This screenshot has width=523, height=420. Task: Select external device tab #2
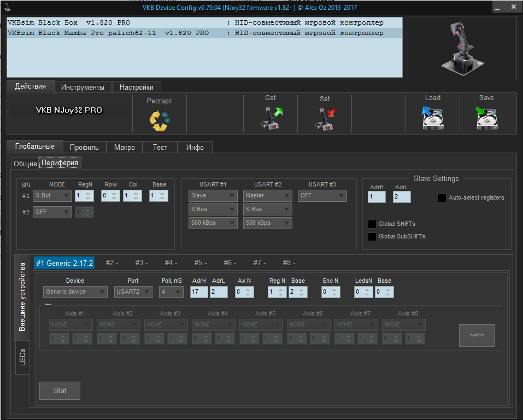click(x=111, y=263)
